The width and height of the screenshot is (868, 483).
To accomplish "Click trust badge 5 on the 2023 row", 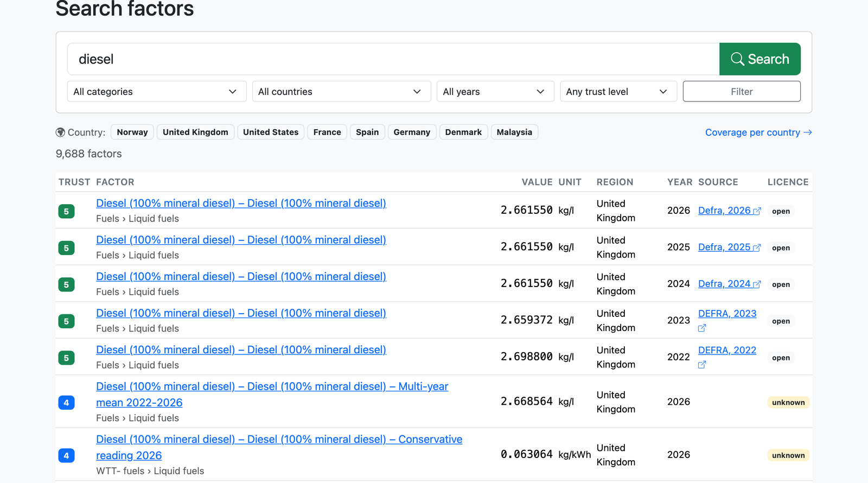I will pyautogui.click(x=66, y=321).
